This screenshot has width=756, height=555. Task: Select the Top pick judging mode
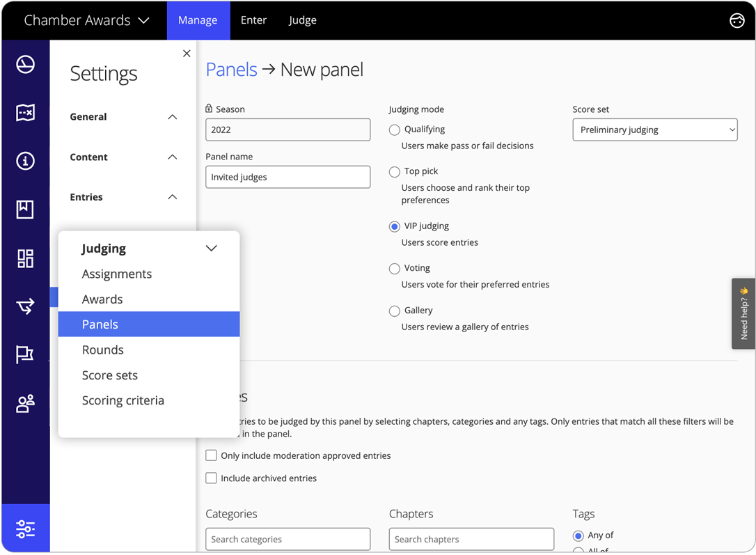[395, 172]
